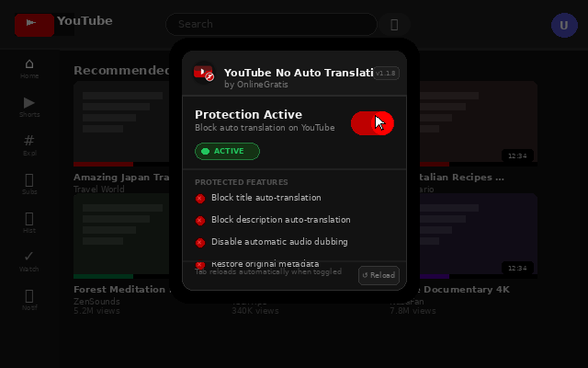Go to Home in sidebar
The height and width of the screenshot is (368, 588).
29,69
